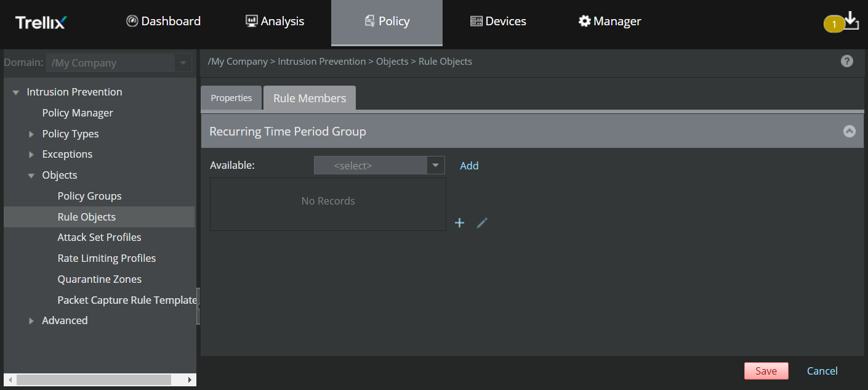The width and height of the screenshot is (868, 390).
Task: Click the plus icon to add new record
Action: [459, 223]
